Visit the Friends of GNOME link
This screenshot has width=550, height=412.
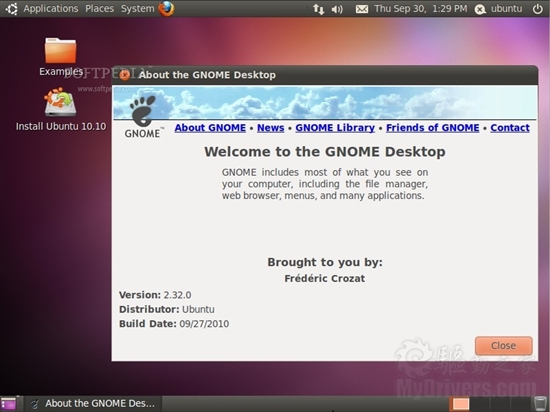tap(432, 128)
